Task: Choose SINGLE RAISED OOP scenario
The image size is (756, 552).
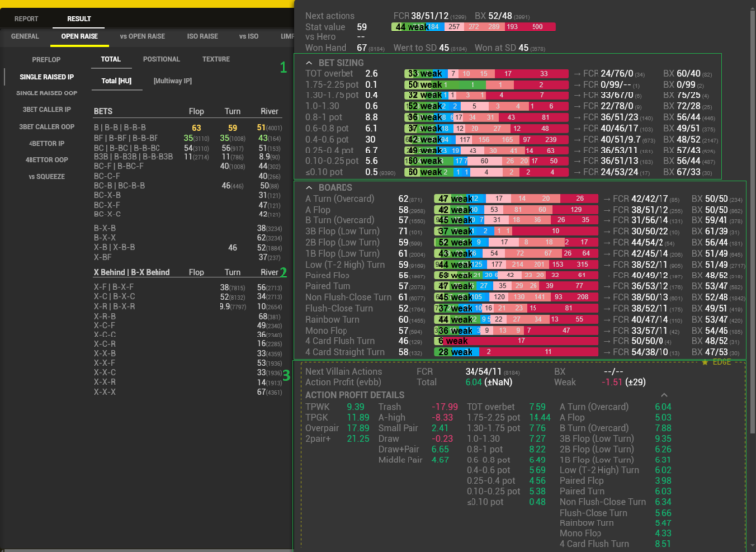Action: click(45, 92)
